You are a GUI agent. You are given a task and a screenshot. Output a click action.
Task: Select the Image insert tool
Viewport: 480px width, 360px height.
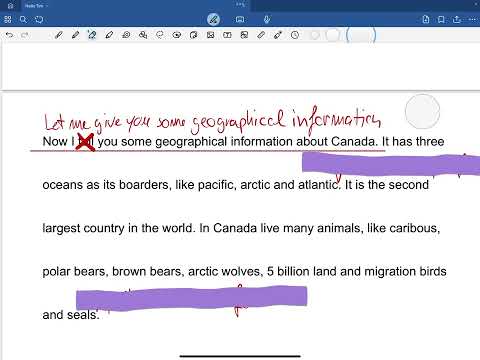(x=210, y=35)
